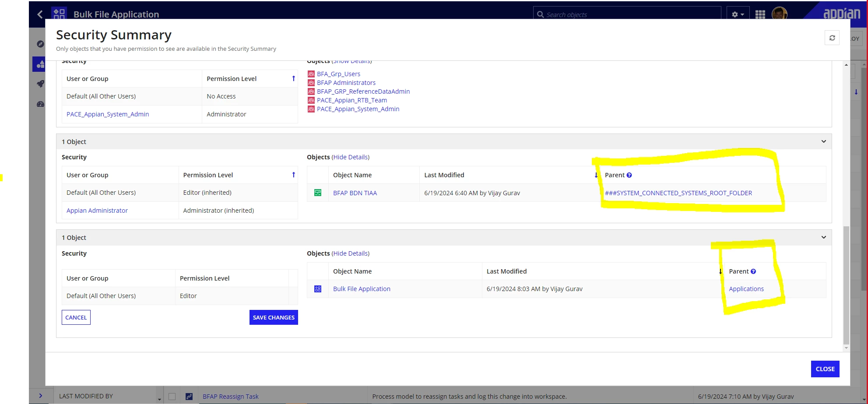
Task: Hide details for the BFAP BDN TIAA section
Action: (351, 157)
